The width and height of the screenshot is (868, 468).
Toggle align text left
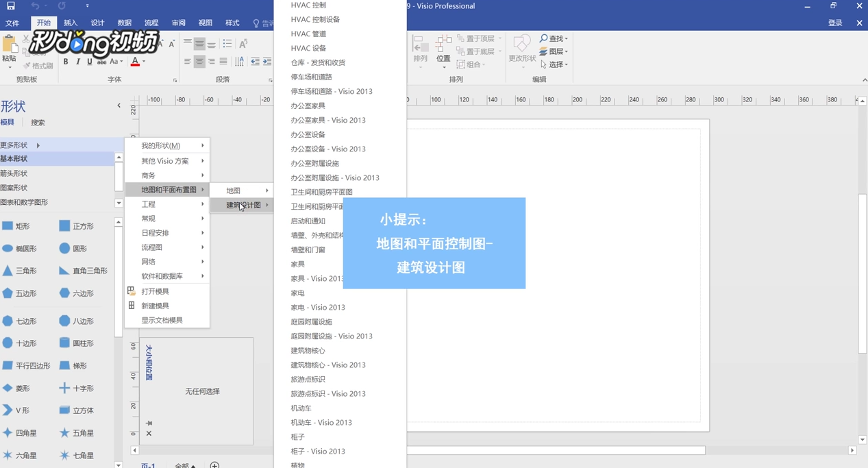[187, 62]
